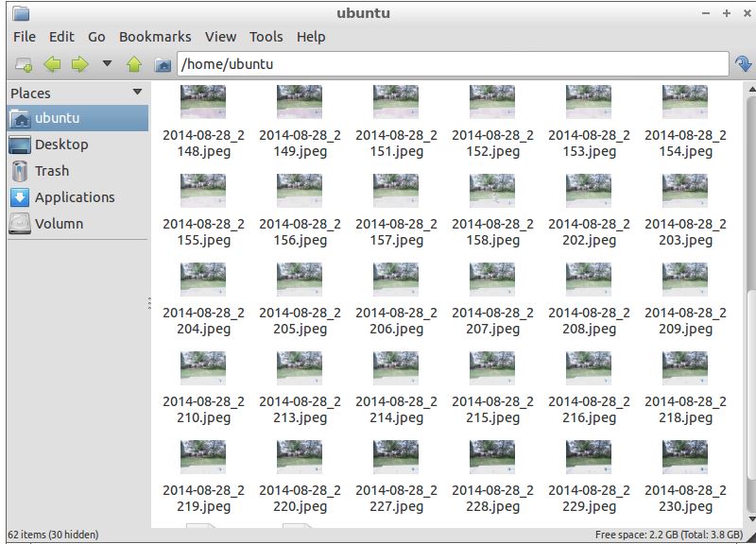Click the scrollbar down arrow
The height and width of the screenshot is (544, 756).
tap(751, 518)
